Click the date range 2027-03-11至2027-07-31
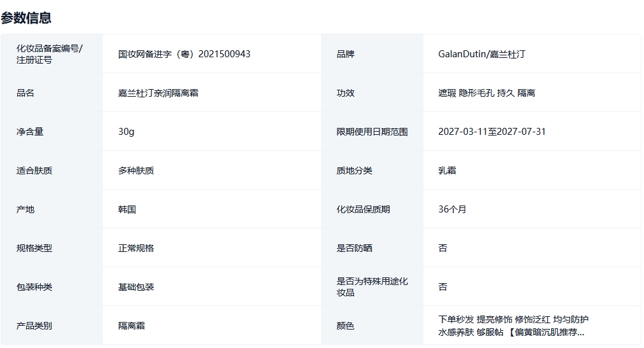The height and width of the screenshot is (348, 644). (x=492, y=132)
